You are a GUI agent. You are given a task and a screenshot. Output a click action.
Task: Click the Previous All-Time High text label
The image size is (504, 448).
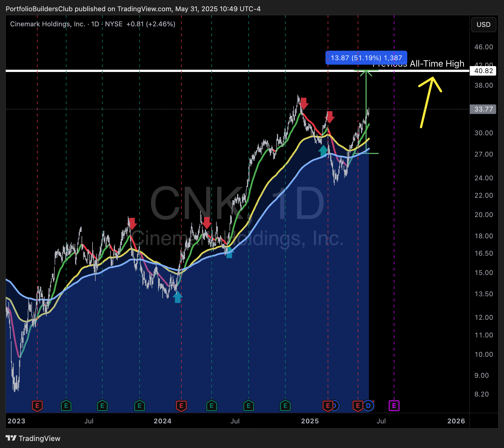pos(419,64)
